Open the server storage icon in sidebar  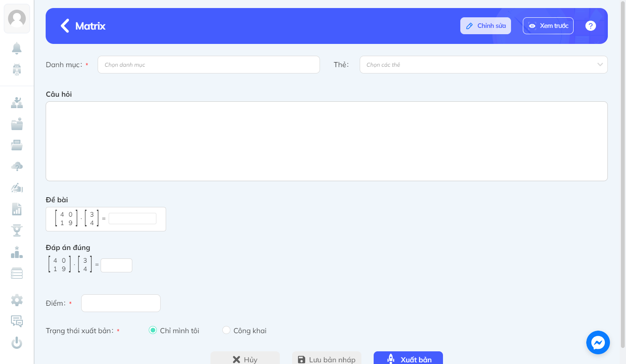(17, 273)
